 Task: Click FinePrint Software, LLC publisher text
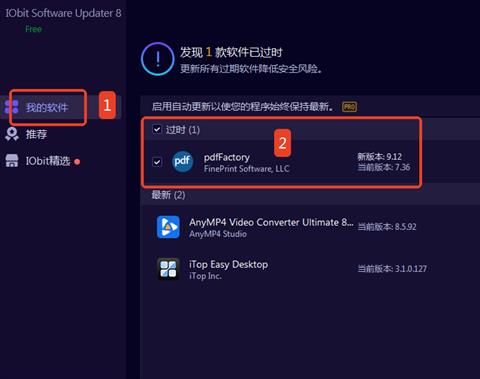(246, 169)
